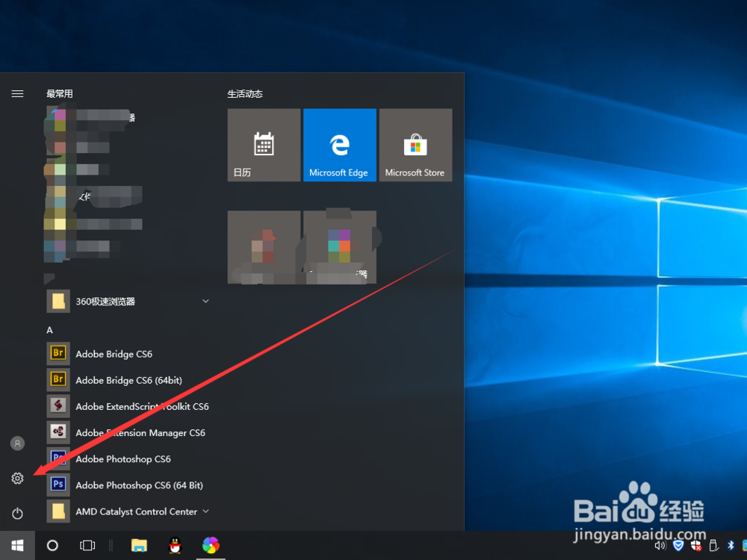The height and width of the screenshot is (560, 747).
Task: Open AMD Catalyst Control Center folder
Action: click(128, 511)
